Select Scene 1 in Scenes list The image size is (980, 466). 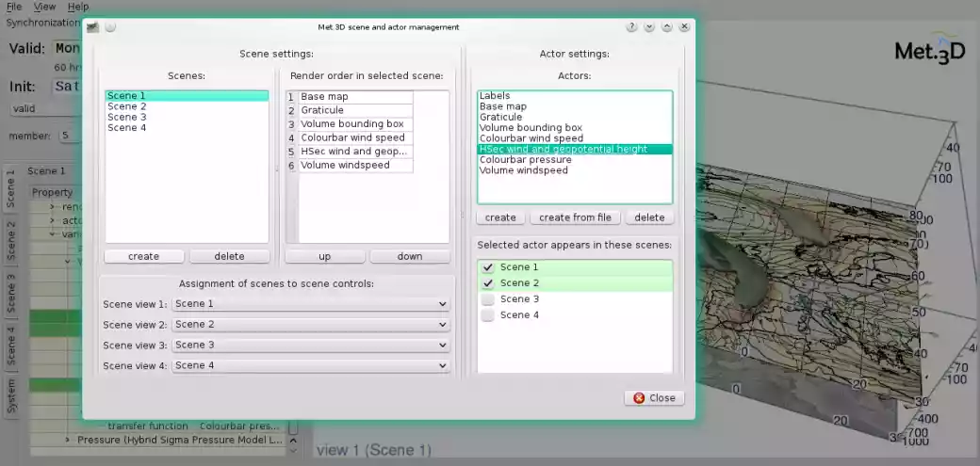(187, 96)
